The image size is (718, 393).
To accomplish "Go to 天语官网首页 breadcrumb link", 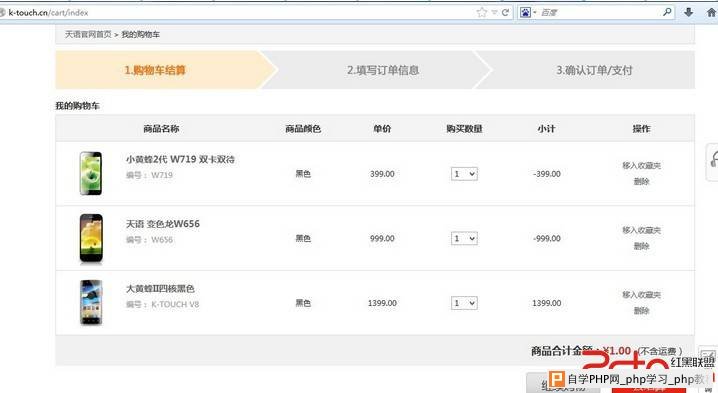I will pyautogui.click(x=88, y=34).
